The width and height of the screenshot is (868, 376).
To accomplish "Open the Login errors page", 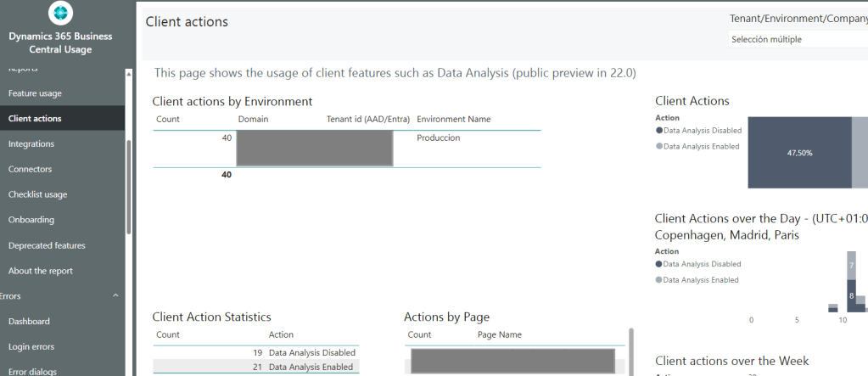I will [31, 346].
